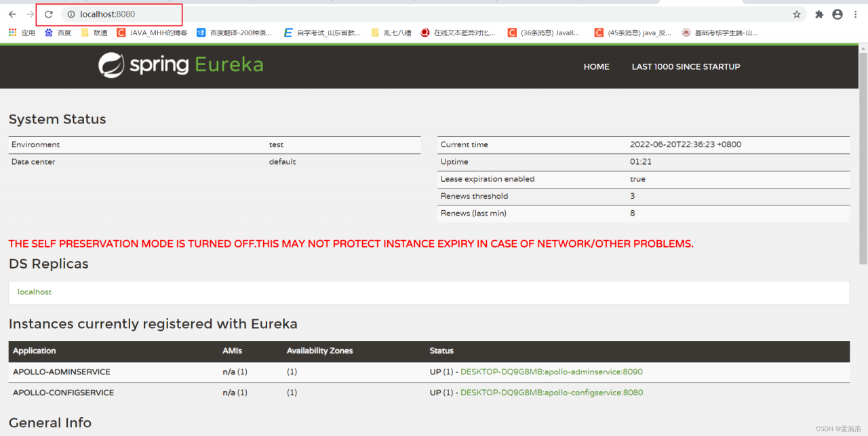Open LAST 1000 SINCE STARTUP page
The image size is (868, 436).
[686, 66]
